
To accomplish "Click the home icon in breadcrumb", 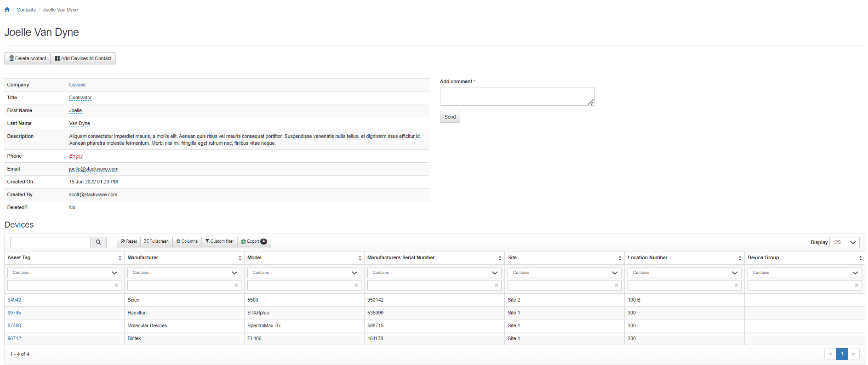I will 7,10.
